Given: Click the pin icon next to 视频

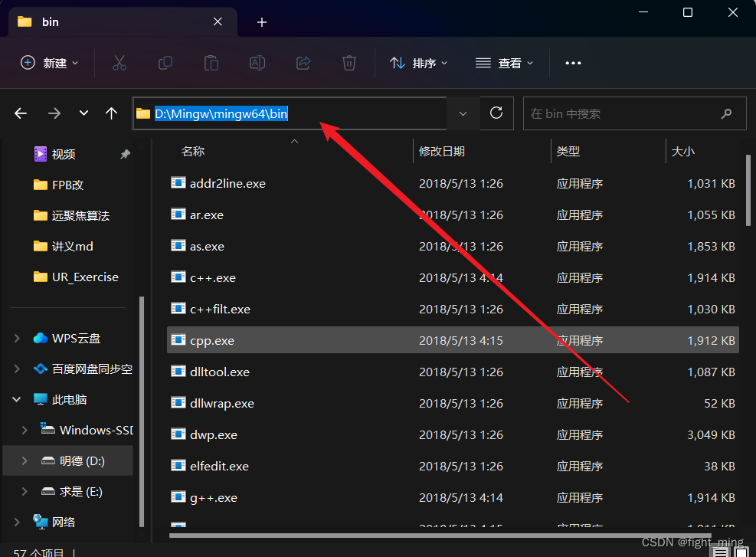Looking at the screenshot, I should point(126,154).
